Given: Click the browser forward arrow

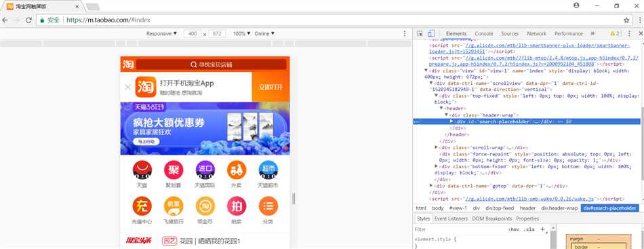Looking at the screenshot, I should (x=17, y=20).
